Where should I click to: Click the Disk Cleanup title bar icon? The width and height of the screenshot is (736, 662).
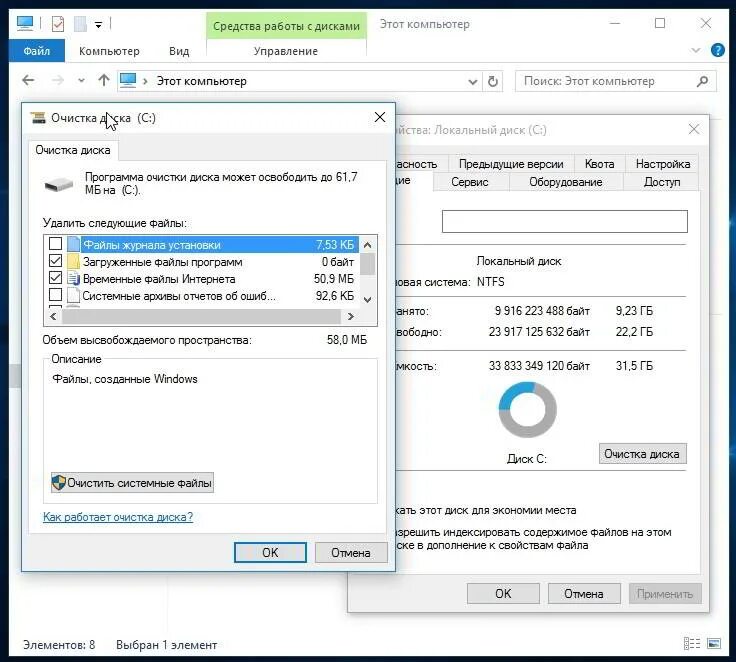(x=38, y=117)
